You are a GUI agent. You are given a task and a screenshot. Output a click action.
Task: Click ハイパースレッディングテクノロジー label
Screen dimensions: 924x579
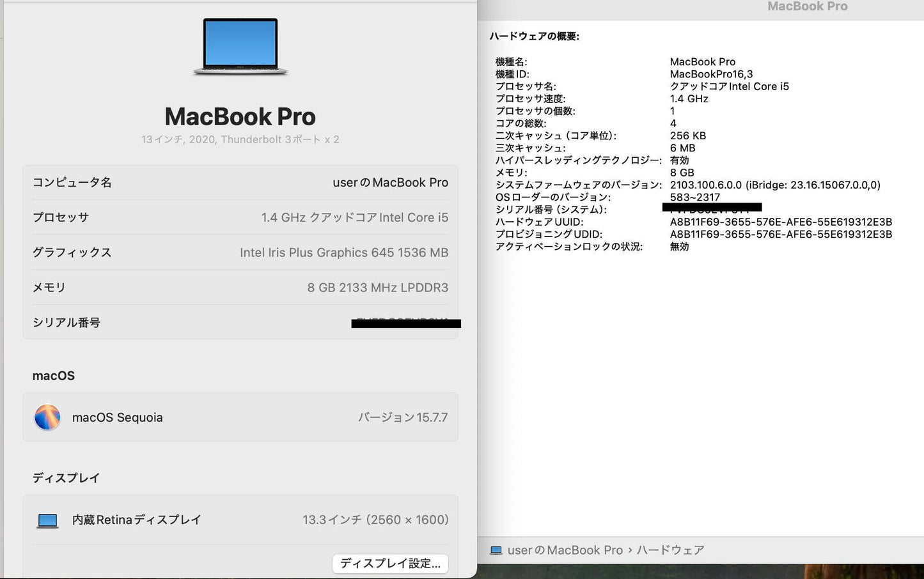(579, 160)
